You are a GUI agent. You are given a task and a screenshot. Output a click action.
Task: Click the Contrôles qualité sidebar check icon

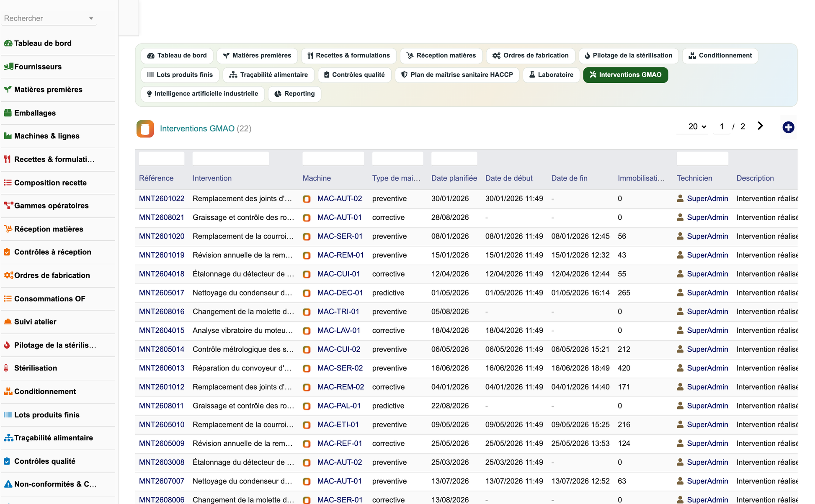coord(7,461)
